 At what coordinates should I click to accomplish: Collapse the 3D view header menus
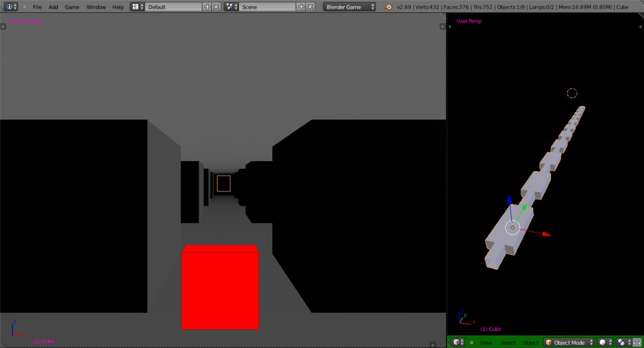coord(472,342)
